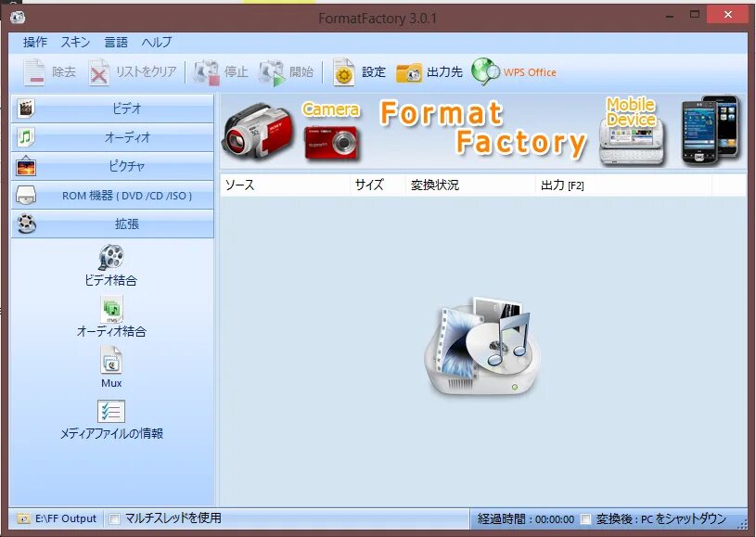Expand the ビデオ category panel
Image resolution: width=756 pixels, height=537 pixels.
112,109
